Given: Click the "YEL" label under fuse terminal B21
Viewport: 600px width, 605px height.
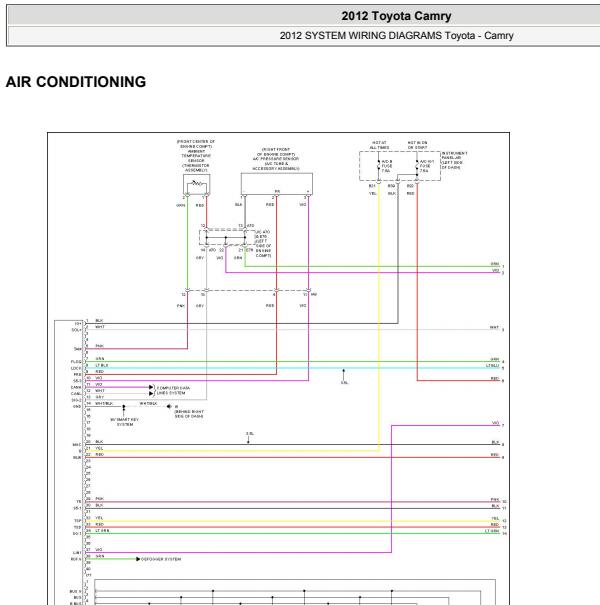Looking at the screenshot, I should tap(372, 193).
